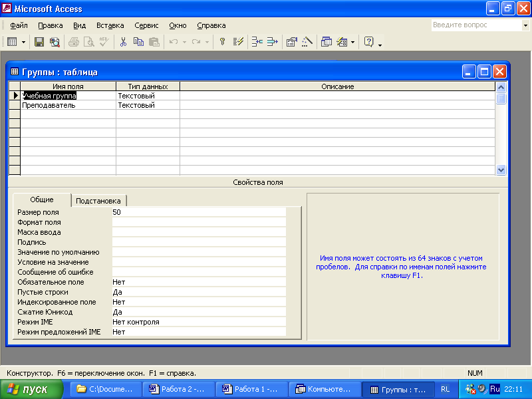
Task: Click the Обязательное поле value Нет
Action: coord(199,282)
